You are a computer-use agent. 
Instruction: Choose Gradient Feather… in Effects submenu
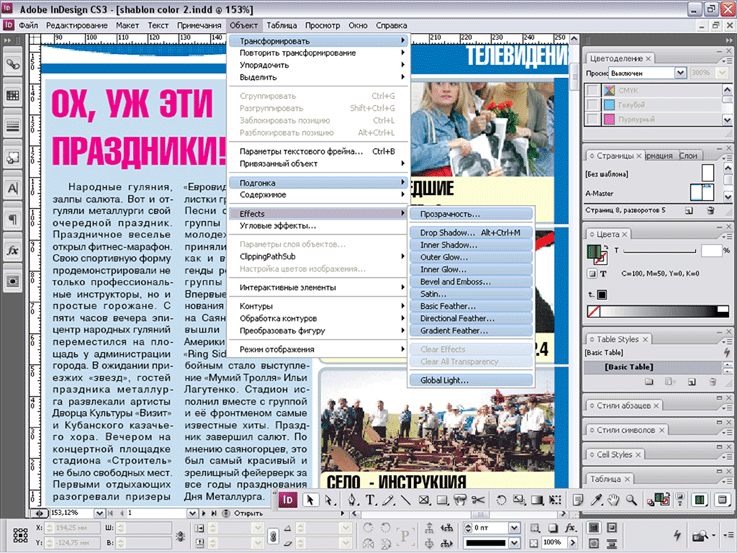coord(470,331)
